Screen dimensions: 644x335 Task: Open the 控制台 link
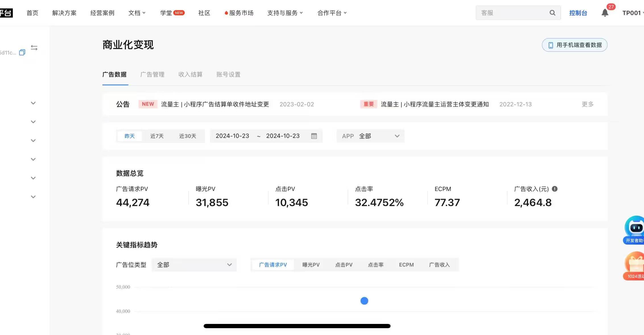578,13
